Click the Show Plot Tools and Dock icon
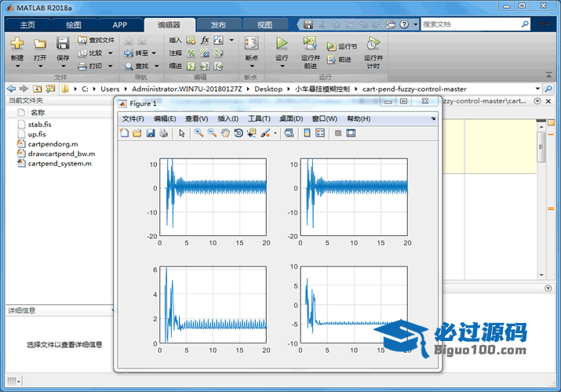 (351, 133)
